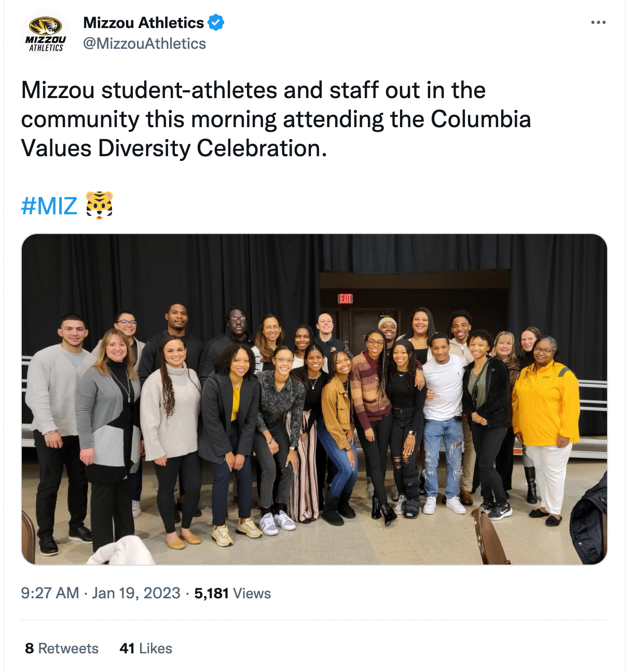Click the Mizzou tiger logo in the avatar
633x672 pixels.
[45, 26]
